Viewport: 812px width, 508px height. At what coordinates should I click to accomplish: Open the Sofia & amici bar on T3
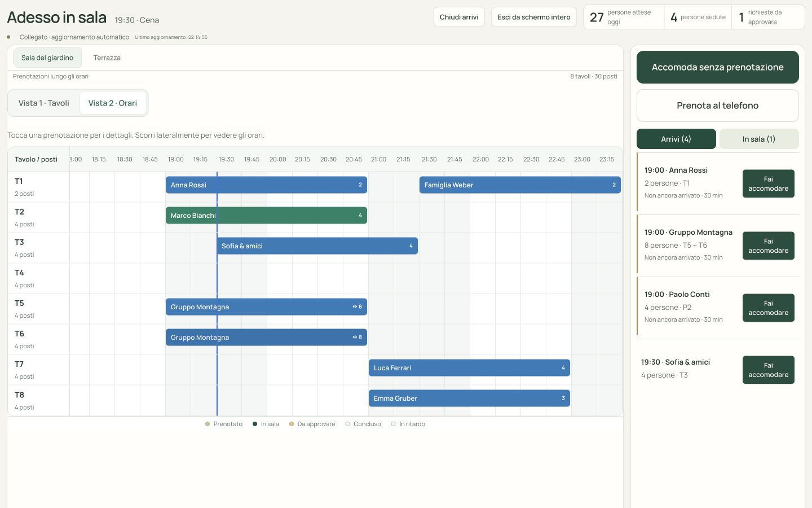pos(317,246)
